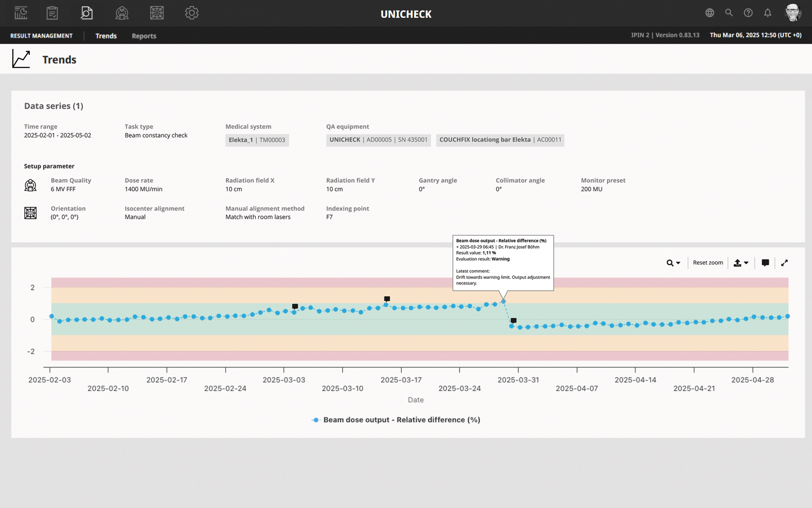Open the dashboard chart icon in top bar
The image size is (812, 508).
point(21,13)
